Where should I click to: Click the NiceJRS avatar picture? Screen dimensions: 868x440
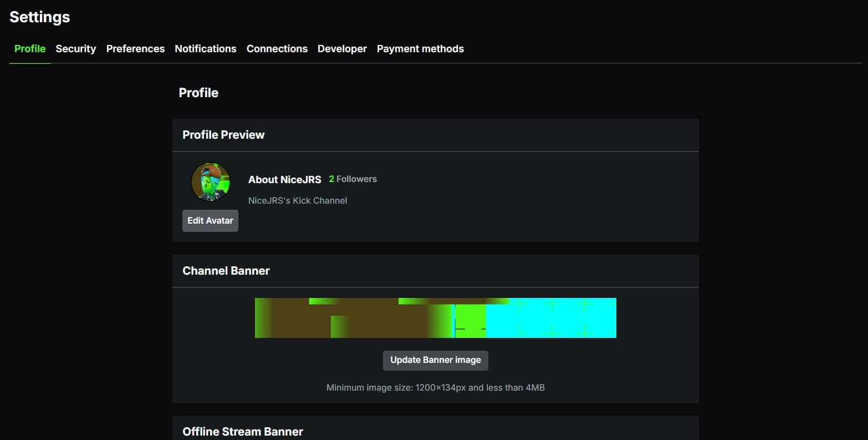[211, 182]
